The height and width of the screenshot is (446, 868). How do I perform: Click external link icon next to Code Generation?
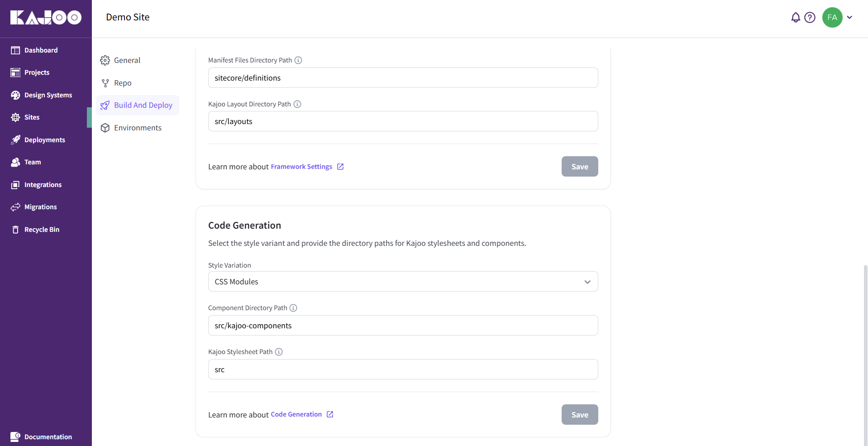coord(330,414)
